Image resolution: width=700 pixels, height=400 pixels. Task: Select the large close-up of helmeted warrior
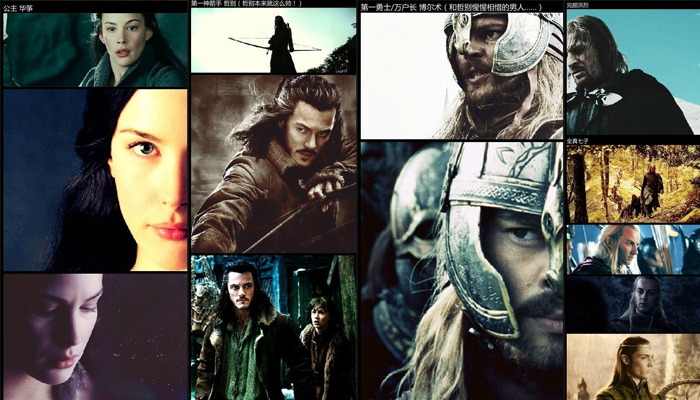click(461, 270)
